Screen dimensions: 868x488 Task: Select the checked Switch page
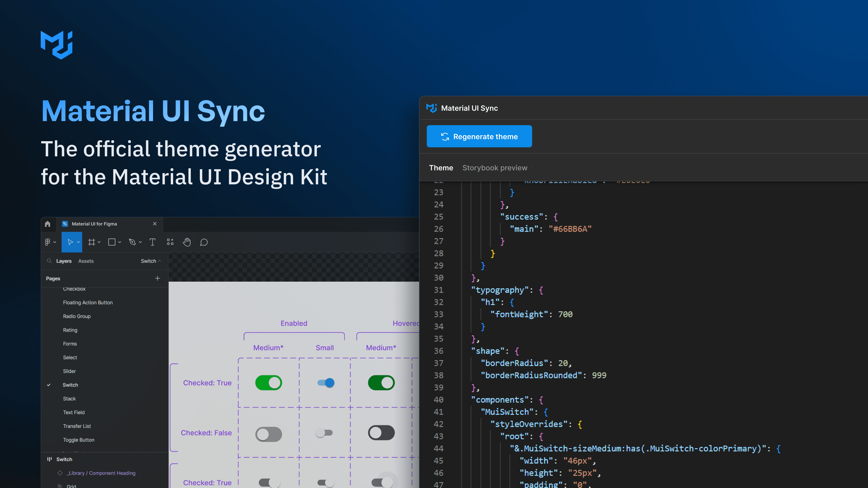click(x=71, y=385)
